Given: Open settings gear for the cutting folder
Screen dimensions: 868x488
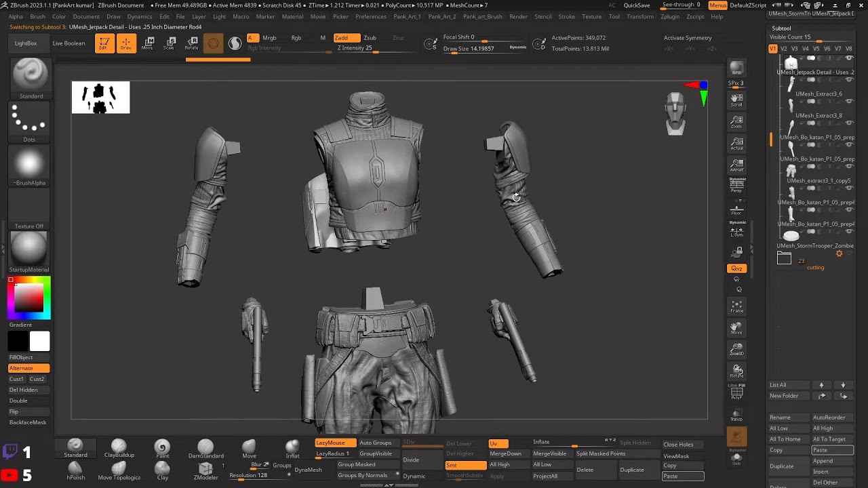Looking at the screenshot, I should pos(839,253).
